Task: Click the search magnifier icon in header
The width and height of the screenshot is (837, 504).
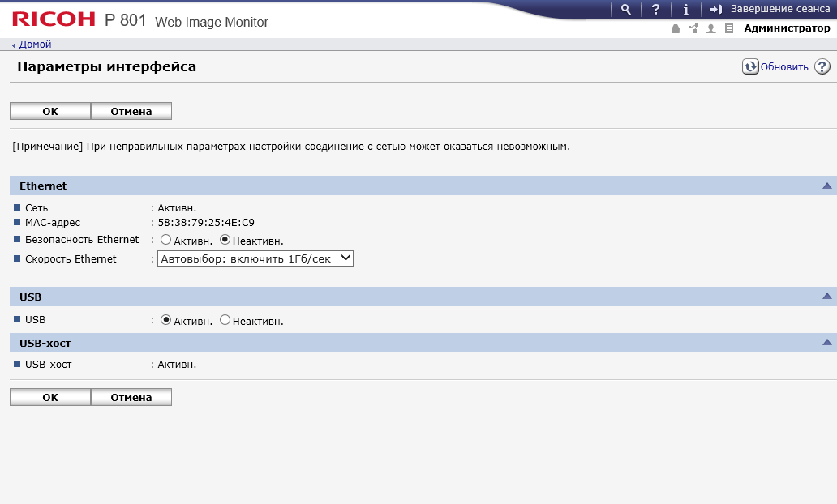Action: [625, 10]
